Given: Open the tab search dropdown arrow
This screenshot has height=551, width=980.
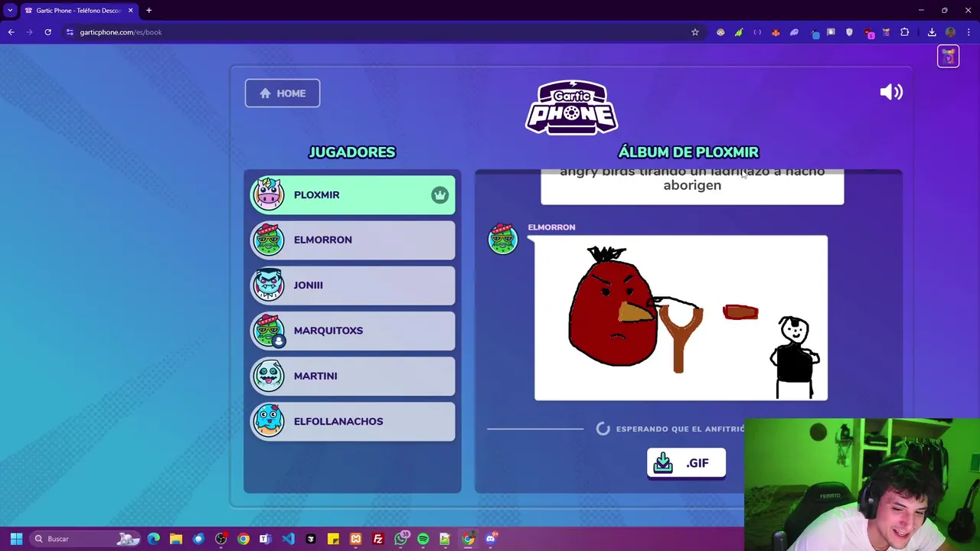Looking at the screenshot, I should pos(10,11).
